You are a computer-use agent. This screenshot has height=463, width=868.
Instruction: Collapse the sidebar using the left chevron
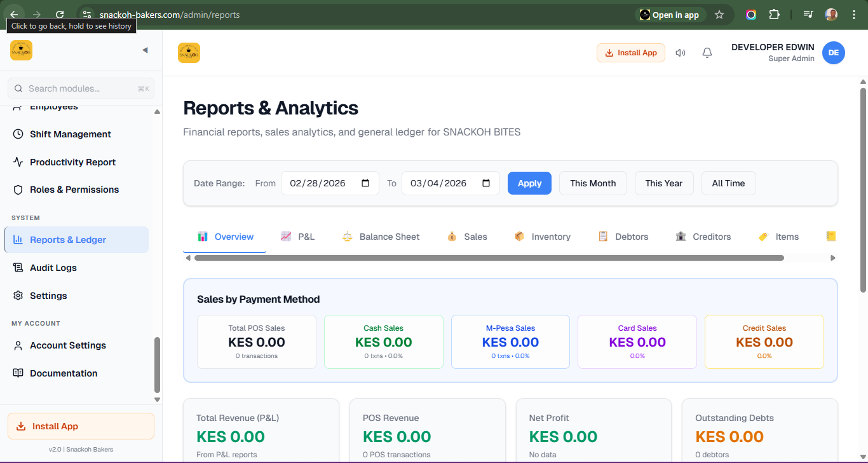[144, 50]
